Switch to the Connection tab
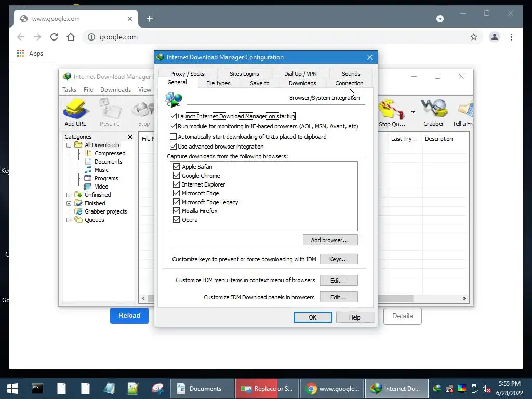This screenshot has width=532, height=399. [x=349, y=83]
